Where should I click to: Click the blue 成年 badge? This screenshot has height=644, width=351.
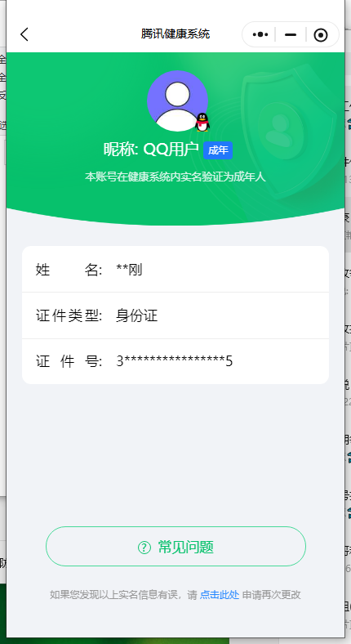pos(218,150)
